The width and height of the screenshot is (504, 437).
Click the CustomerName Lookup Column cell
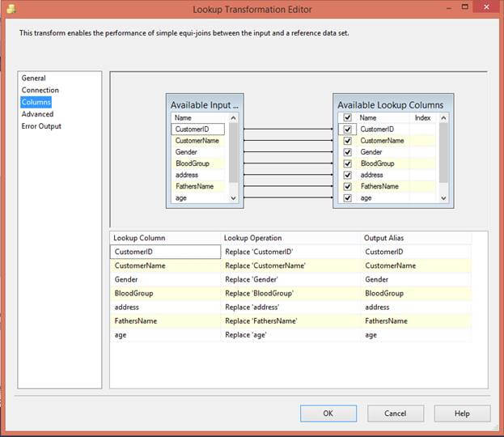pos(166,265)
